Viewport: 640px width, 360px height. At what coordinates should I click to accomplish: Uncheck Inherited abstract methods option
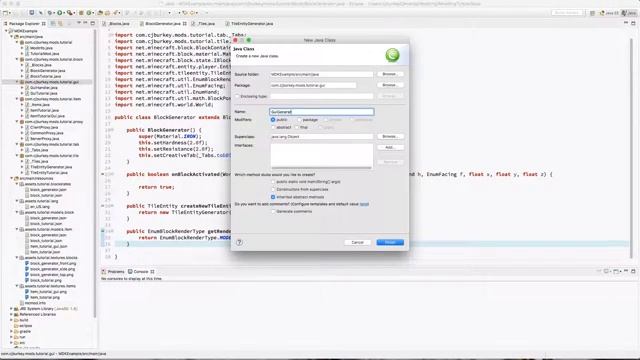tap(273, 197)
